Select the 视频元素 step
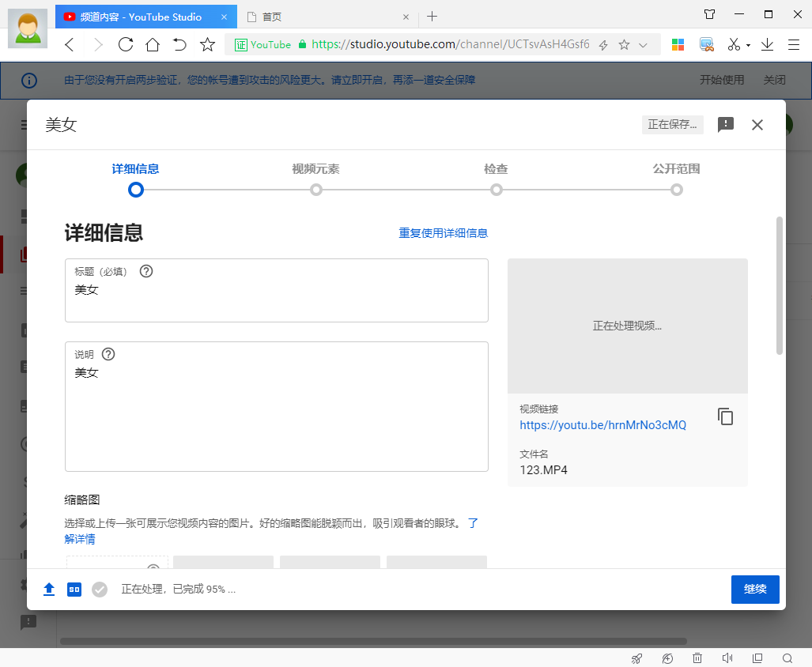This screenshot has width=812, height=667. pyautogui.click(x=316, y=179)
